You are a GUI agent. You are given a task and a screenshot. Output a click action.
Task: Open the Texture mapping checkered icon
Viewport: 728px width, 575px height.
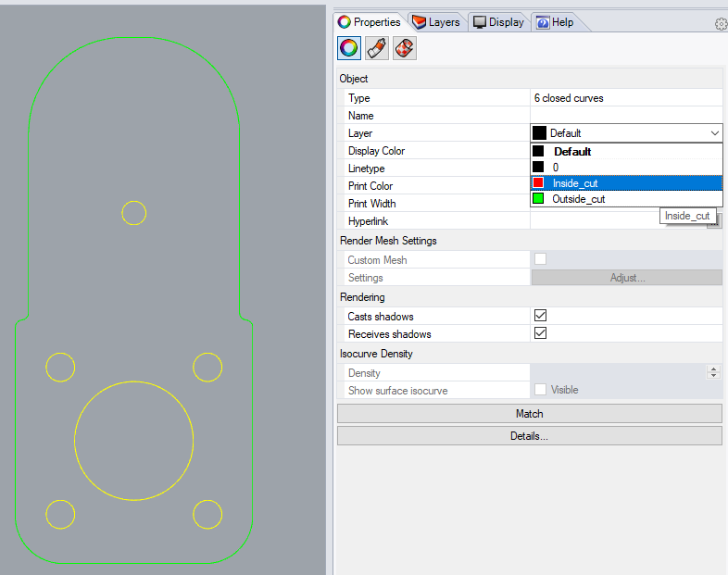(404, 48)
